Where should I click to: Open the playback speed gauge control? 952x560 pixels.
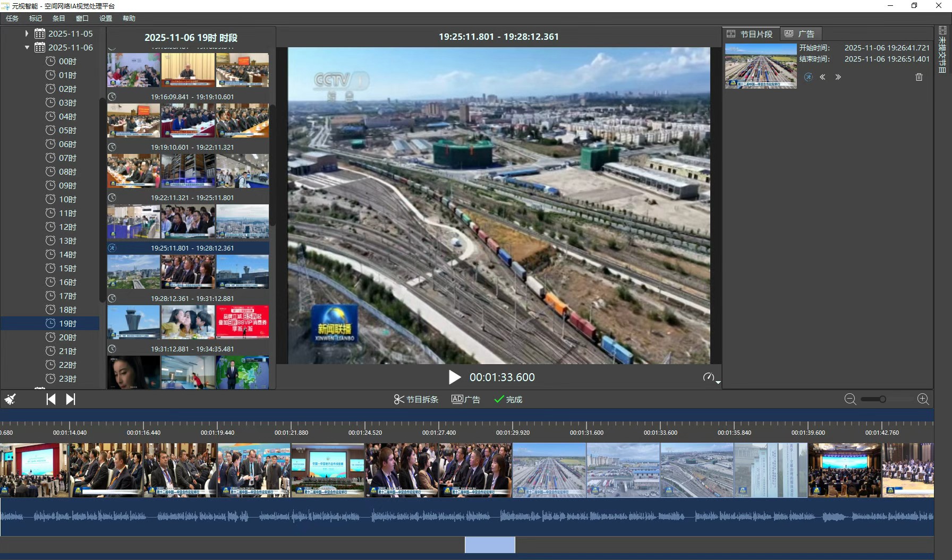(x=708, y=377)
